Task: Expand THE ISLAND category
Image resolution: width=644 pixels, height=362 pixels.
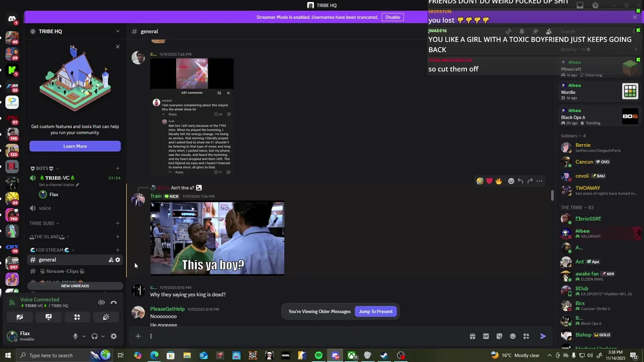Action: pyautogui.click(x=49, y=237)
